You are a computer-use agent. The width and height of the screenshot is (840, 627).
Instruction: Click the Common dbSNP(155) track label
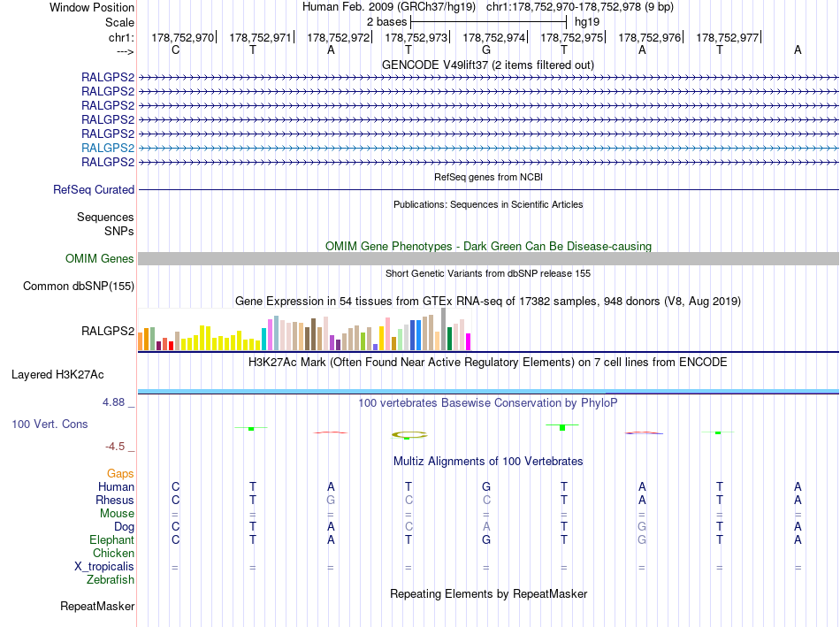tap(79, 287)
